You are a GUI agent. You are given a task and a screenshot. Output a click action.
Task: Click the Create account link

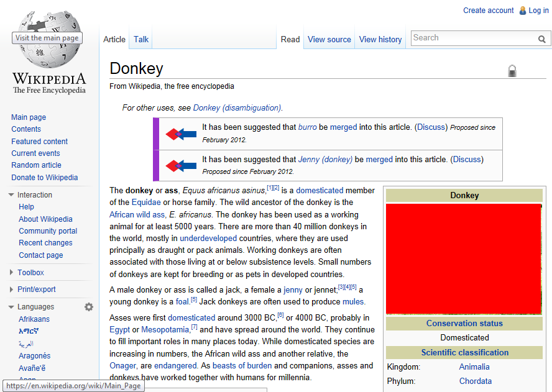click(x=488, y=11)
